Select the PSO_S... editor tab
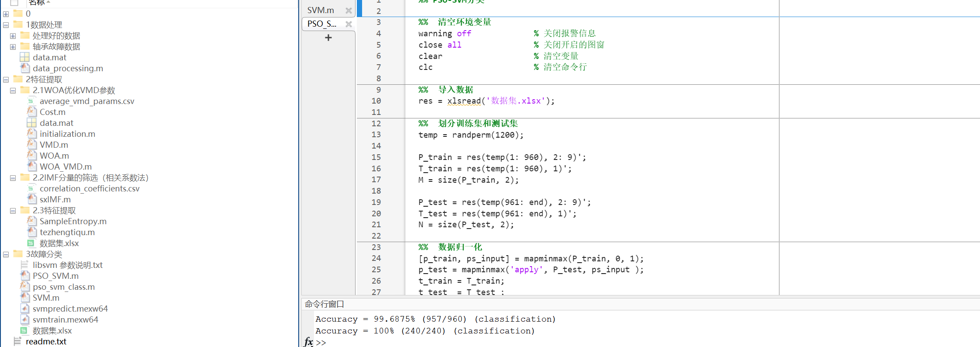The height and width of the screenshot is (347, 980). (x=322, y=24)
